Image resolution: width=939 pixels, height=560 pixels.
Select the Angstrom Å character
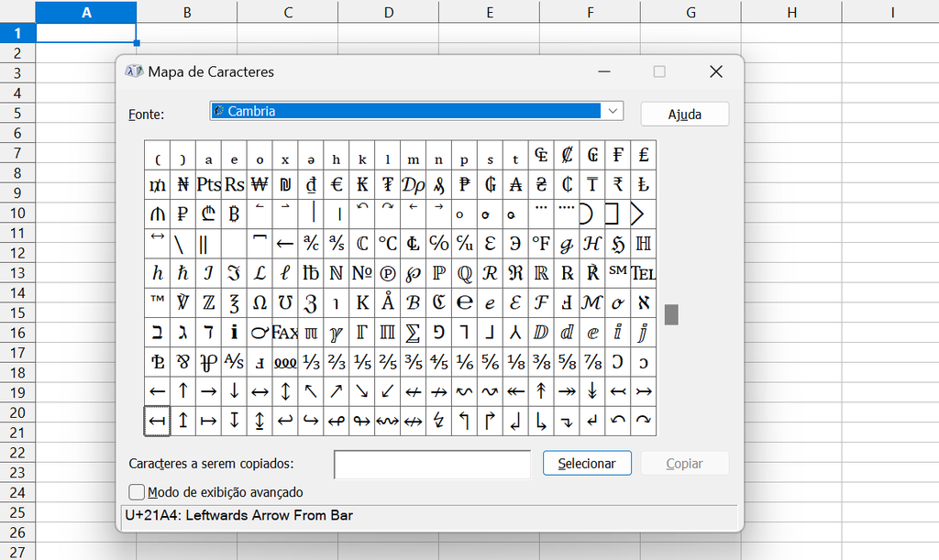(388, 302)
